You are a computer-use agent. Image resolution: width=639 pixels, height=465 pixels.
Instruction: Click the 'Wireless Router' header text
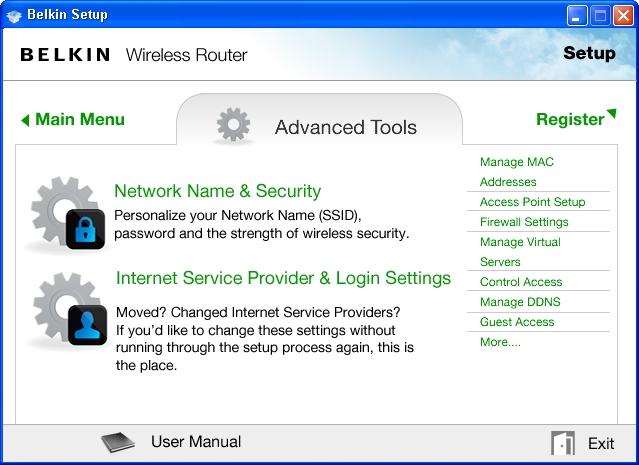pyautogui.click(x=186, y=55)
